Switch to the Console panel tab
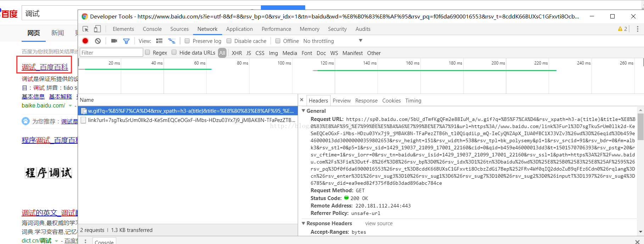Viewport: 644px width, 244px height. [152, 29]
